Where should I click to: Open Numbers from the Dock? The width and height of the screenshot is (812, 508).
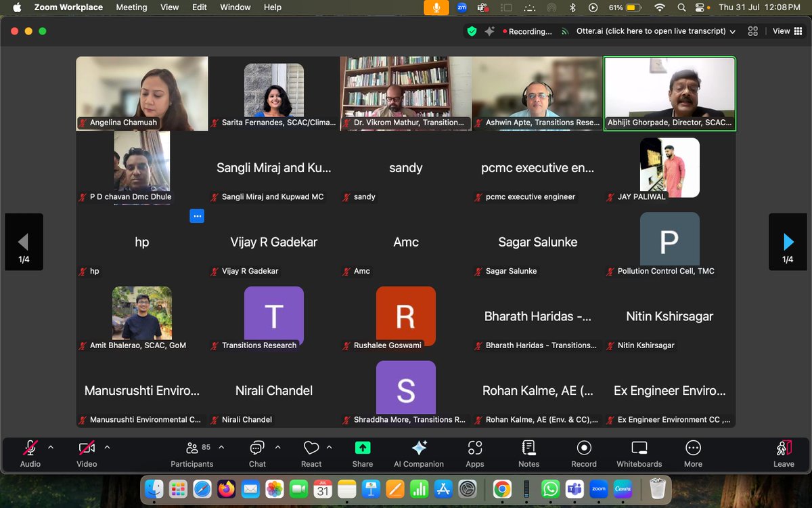(419, 488)
